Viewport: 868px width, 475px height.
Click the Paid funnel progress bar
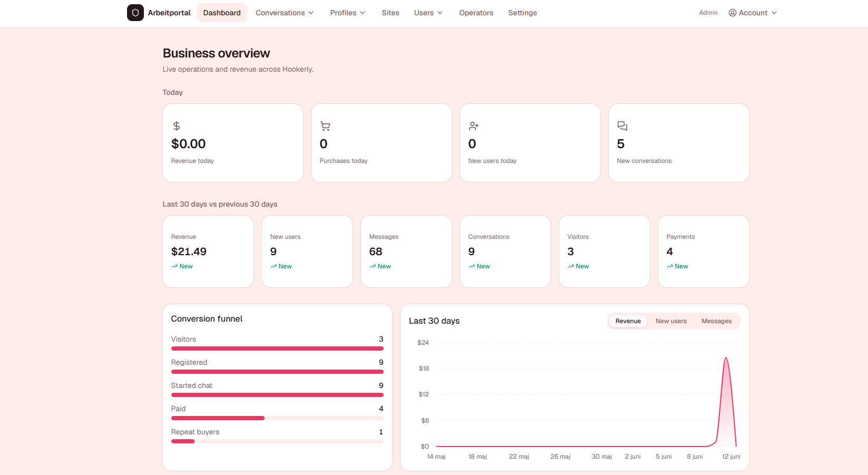click(x=277, y=418)
